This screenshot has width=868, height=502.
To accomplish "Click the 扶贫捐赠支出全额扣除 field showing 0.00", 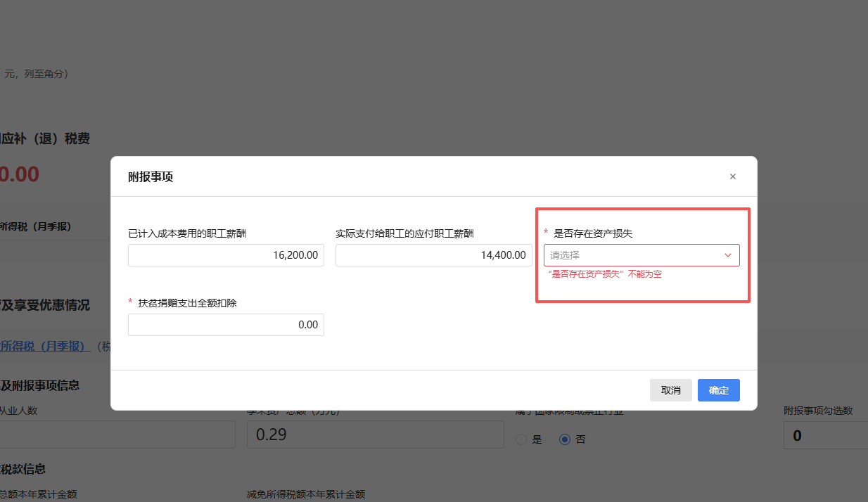I will pos(226,325).
